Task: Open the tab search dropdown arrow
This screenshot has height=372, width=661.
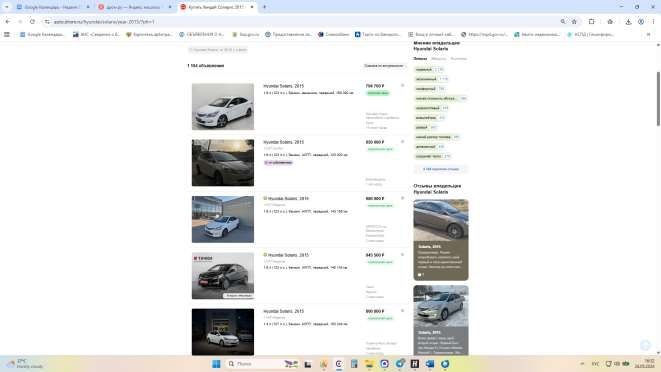Action: 6,7
